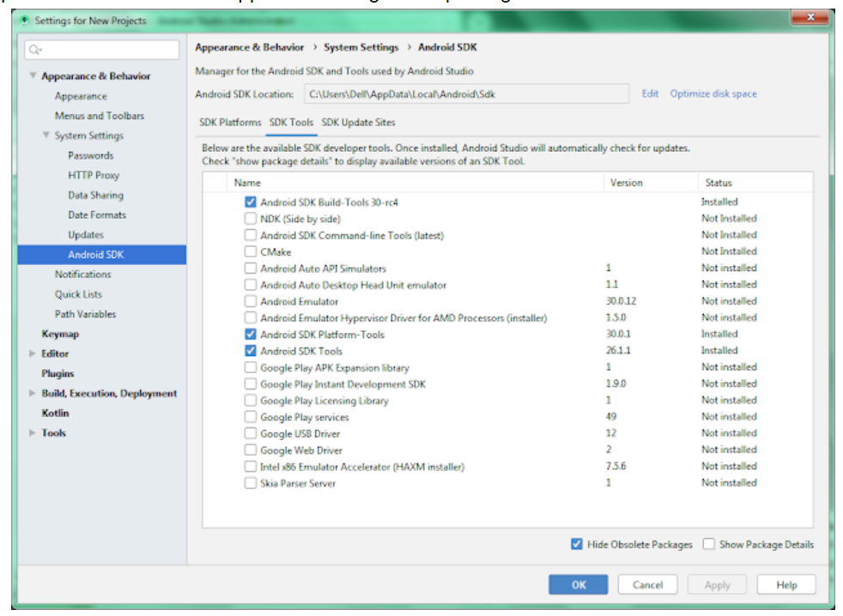This screenshot has width=843, height=616.
Task: Open Date Formats settings
Action: [x=97, y=215]
